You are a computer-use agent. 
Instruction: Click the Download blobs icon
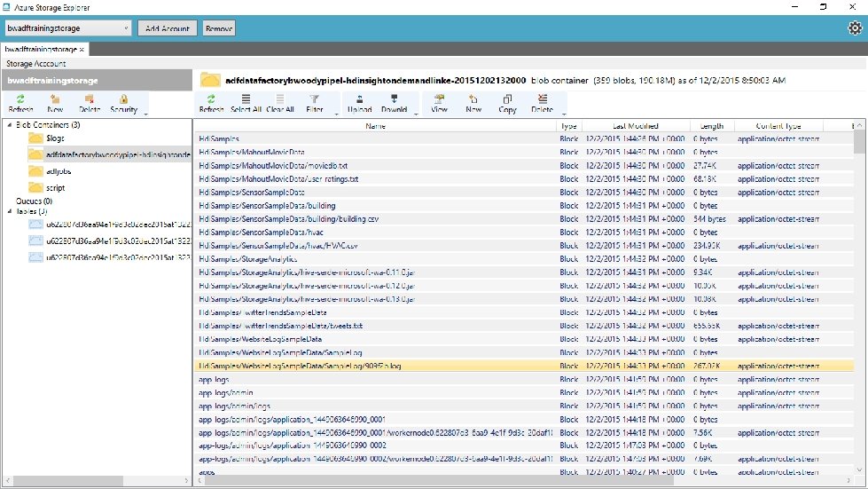click(395, 104)
